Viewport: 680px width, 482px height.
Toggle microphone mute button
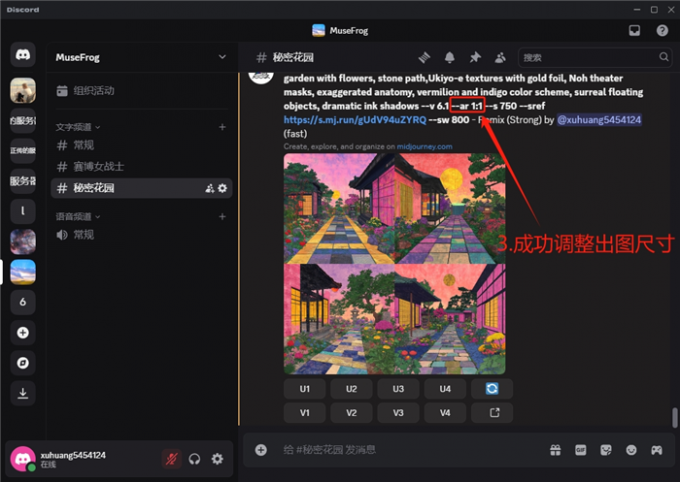(x=172, y=459)
